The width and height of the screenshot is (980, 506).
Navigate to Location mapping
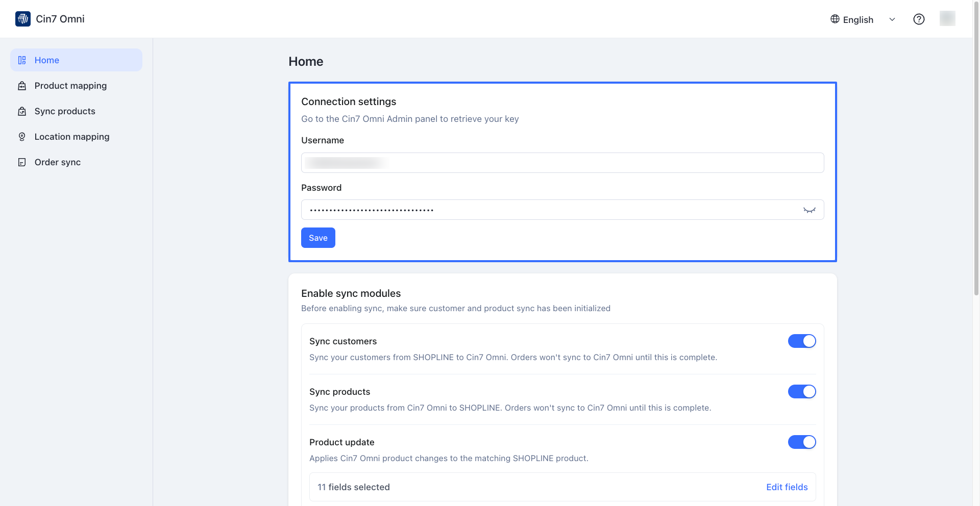click(76, 137)
